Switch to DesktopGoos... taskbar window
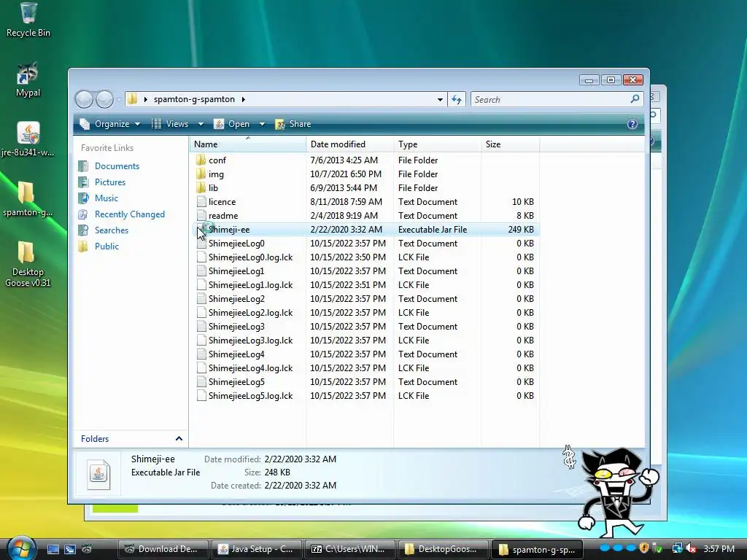 (x=443, y=549)
